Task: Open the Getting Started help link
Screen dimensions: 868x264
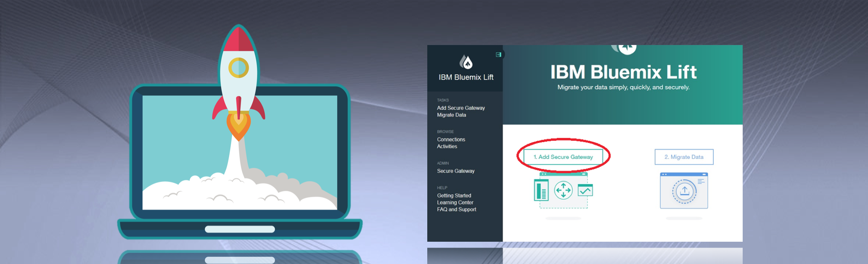Action: pos(454,195)
